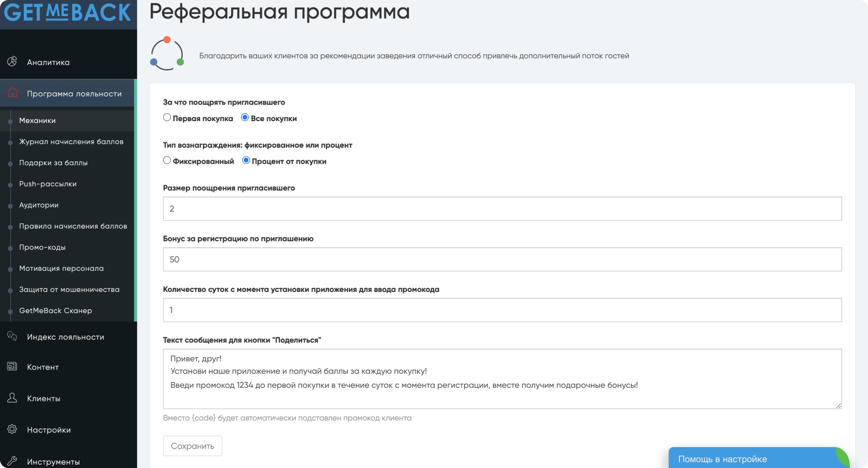Focus the registration bonus field with 50
The height and width of the screenshot is (468, 868).
502,259
